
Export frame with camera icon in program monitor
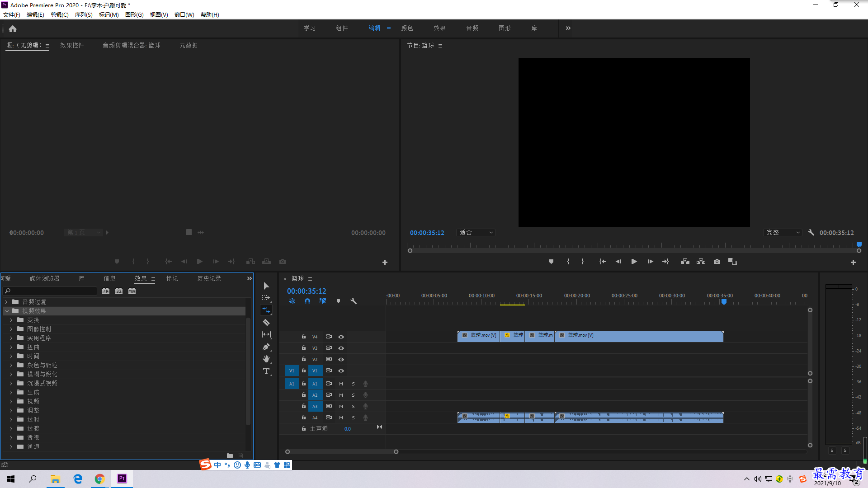pos(717,262)
